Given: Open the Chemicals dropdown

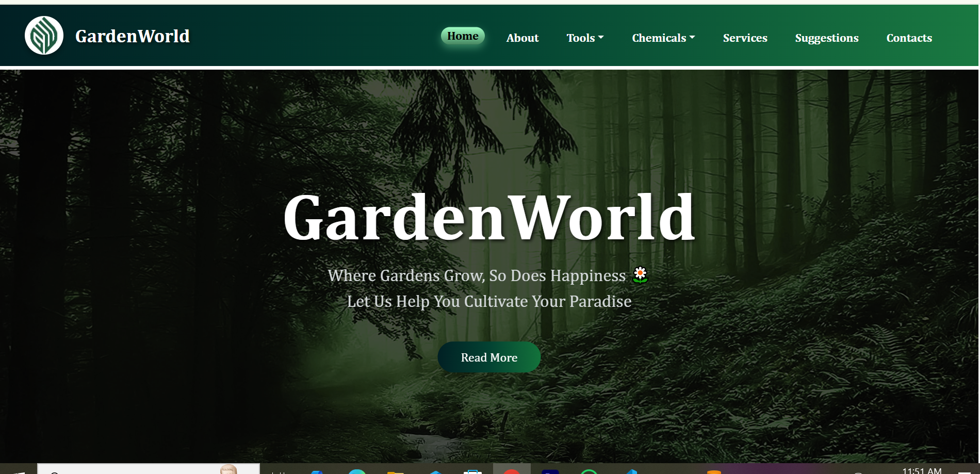Looking at the screenshot, I should coord(663,38).
